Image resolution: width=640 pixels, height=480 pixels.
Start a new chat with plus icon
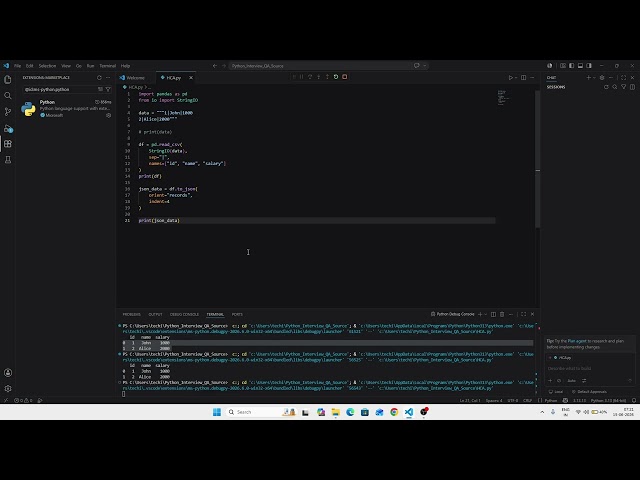(589, 78)
